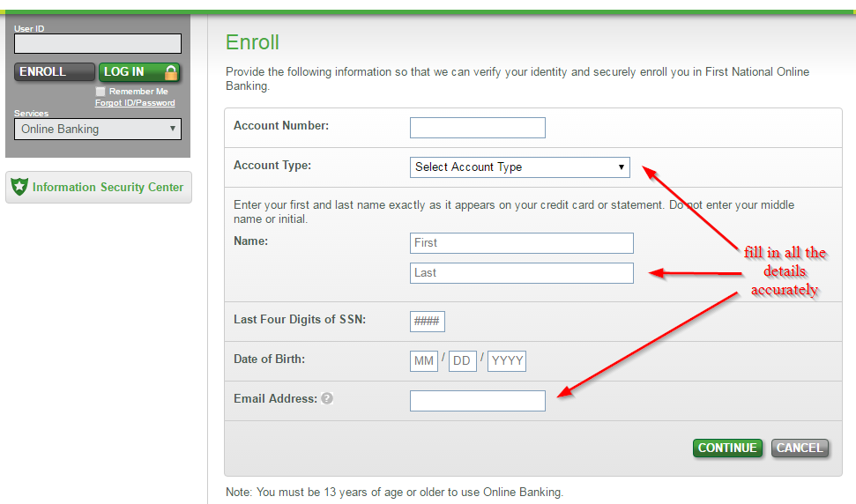Click the YYYY birth year field
The height and width of the screenshot is (504, 856).
point(507,361)
